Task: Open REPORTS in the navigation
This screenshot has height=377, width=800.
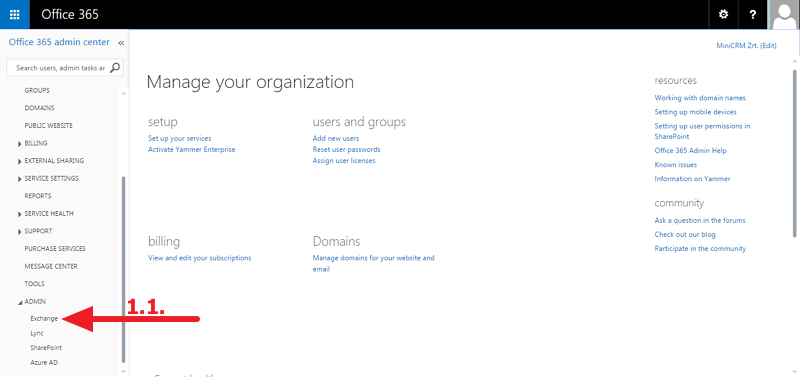Action: point(38,196)
